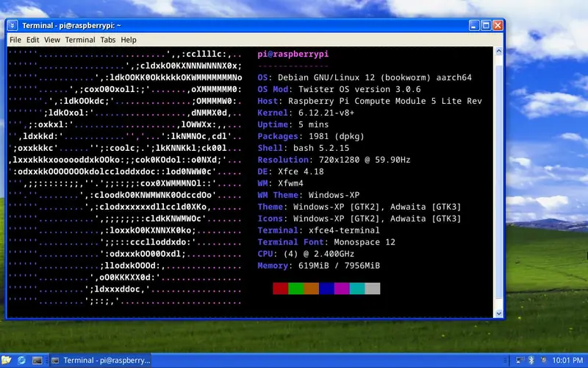Open the Terminal menu
This screenshot has height=368, width=588.
80,40
